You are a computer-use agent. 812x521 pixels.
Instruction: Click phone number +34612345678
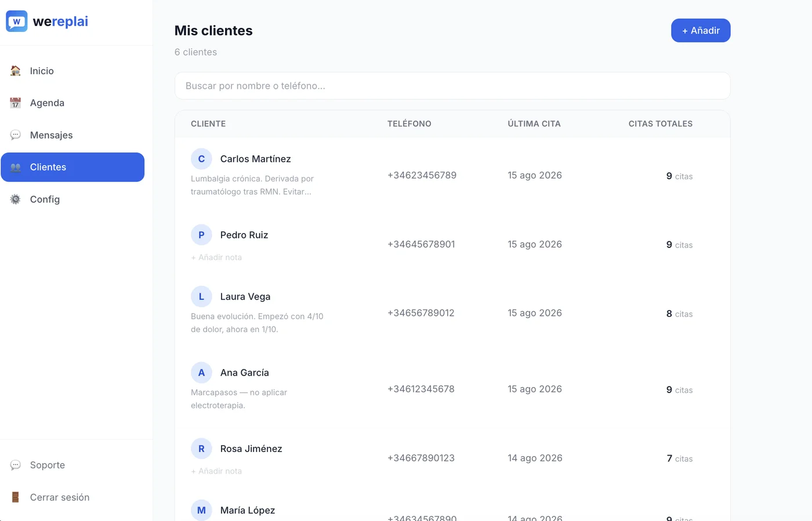point(421,389)
